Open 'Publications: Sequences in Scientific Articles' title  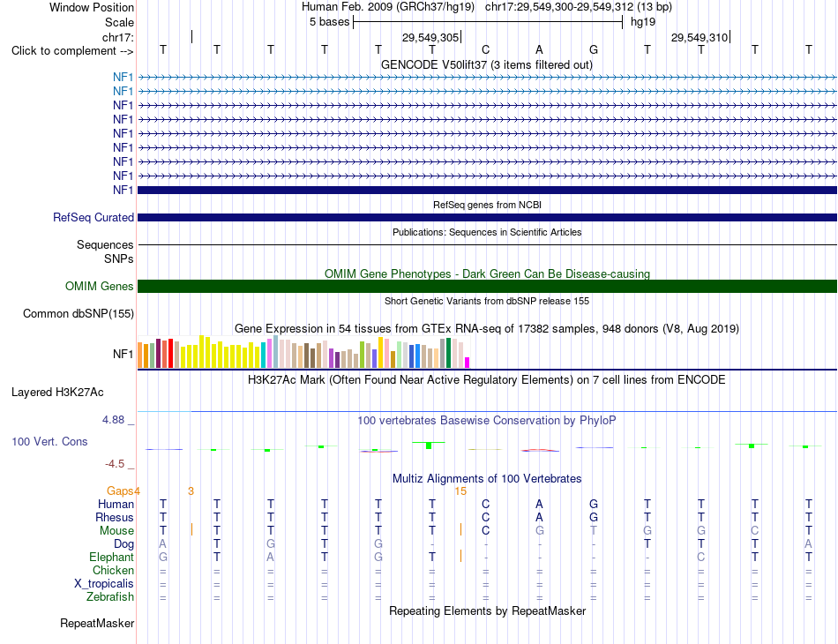(487, 232)
